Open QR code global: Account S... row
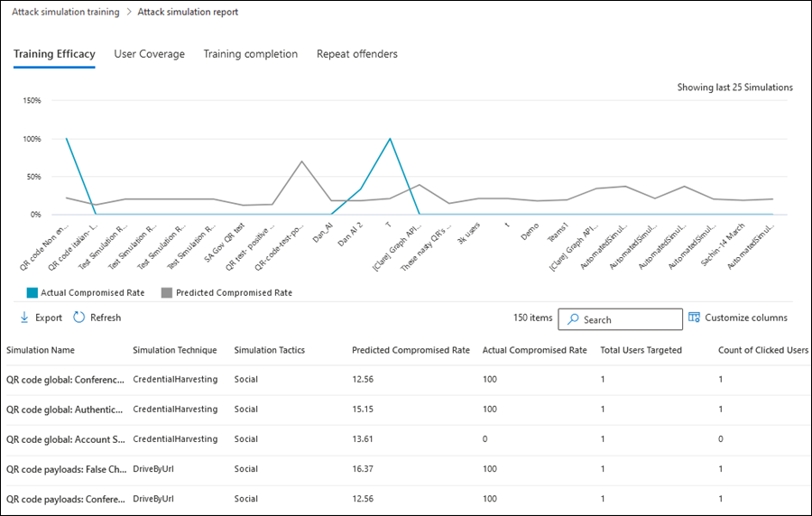This screenshot has height=516, width=812. (x=63, y=439)
